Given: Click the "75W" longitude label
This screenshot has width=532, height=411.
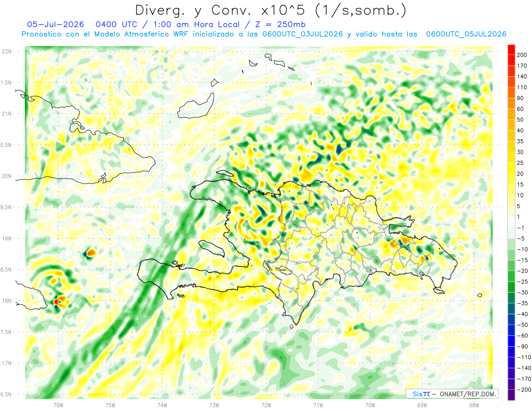Looking at the screenshot, I should pyautogui.click(x=110, y=405).
